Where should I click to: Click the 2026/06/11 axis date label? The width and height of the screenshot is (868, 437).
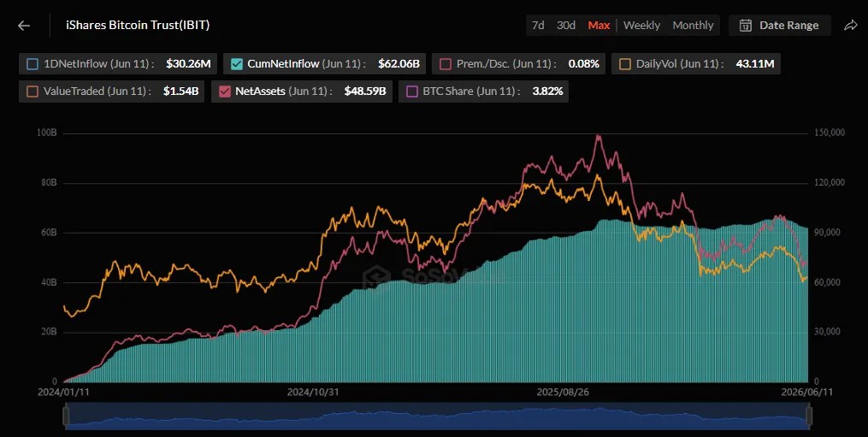806,393
